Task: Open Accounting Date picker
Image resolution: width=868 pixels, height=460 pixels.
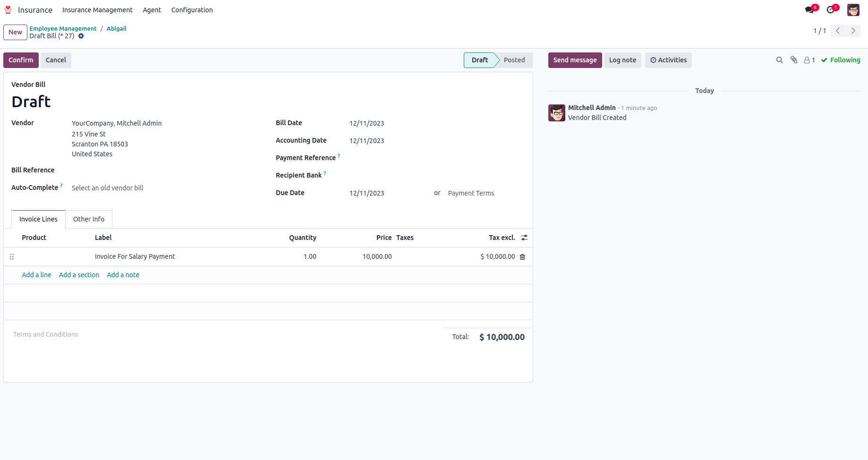Action: (x=437, y=141)
